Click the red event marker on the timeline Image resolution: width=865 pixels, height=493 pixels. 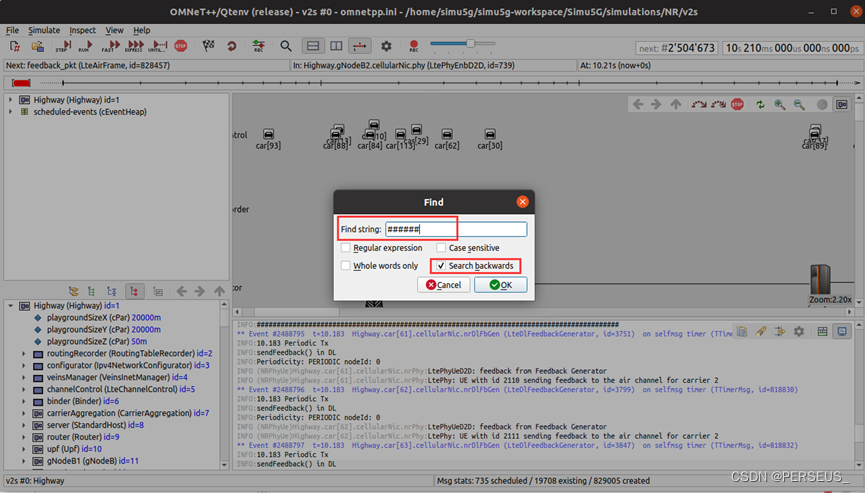tap(21, 83)
